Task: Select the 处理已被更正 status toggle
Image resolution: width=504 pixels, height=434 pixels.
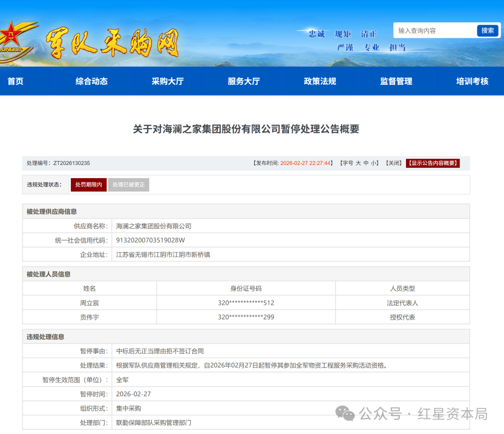Action: (129, 185)
